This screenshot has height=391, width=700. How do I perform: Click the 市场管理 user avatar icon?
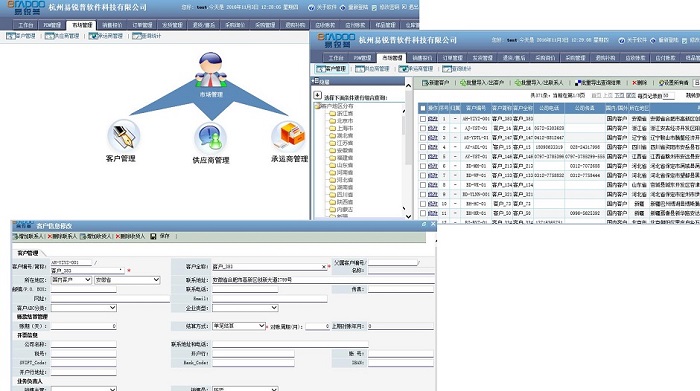click(211, 70)
